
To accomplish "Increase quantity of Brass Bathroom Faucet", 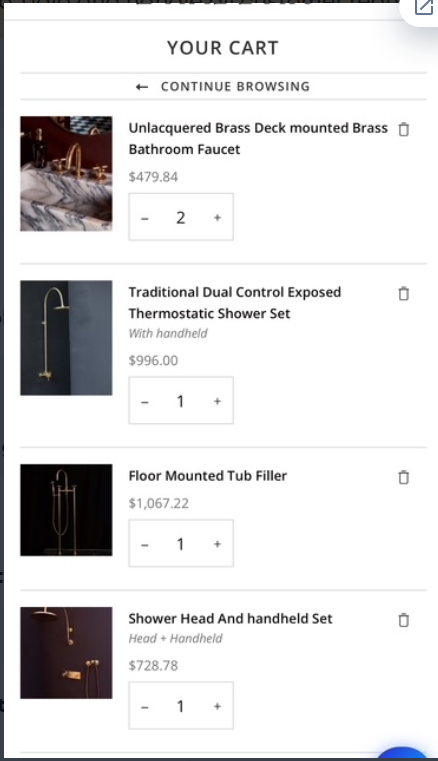I will point(217,217).
